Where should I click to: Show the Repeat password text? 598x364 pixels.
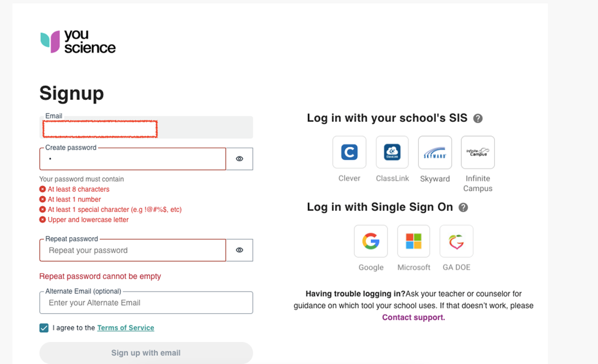click(x=239, y=250)
